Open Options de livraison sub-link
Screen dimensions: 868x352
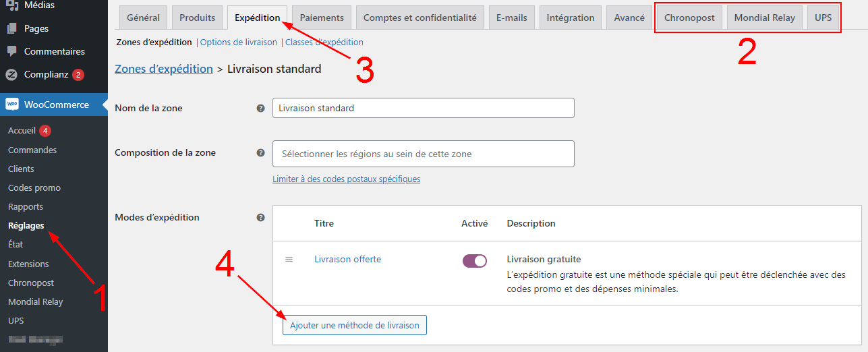coord(239,42)
